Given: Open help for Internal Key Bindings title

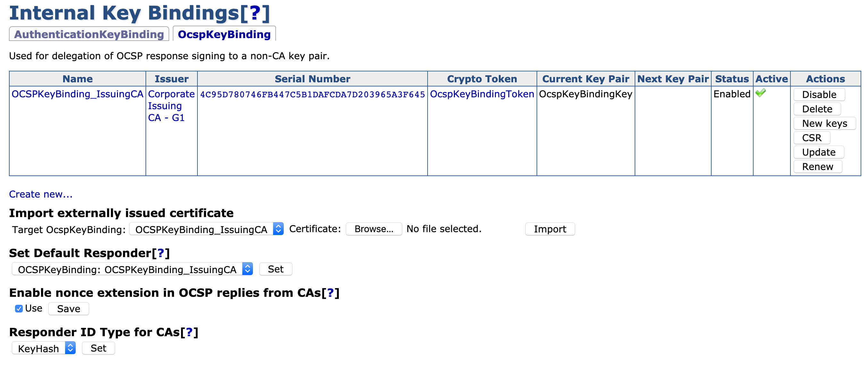Looking at the screenshot, I should click(255, 13).
